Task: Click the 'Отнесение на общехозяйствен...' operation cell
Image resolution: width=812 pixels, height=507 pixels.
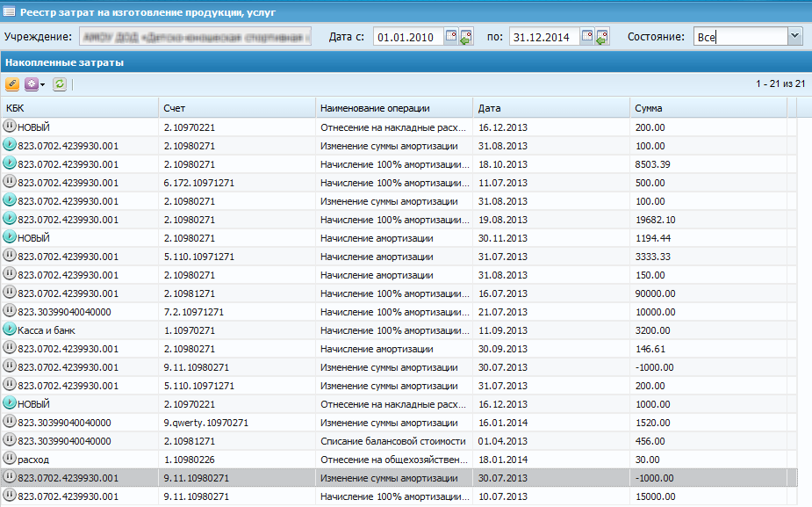Action: (x=394, y=460)
